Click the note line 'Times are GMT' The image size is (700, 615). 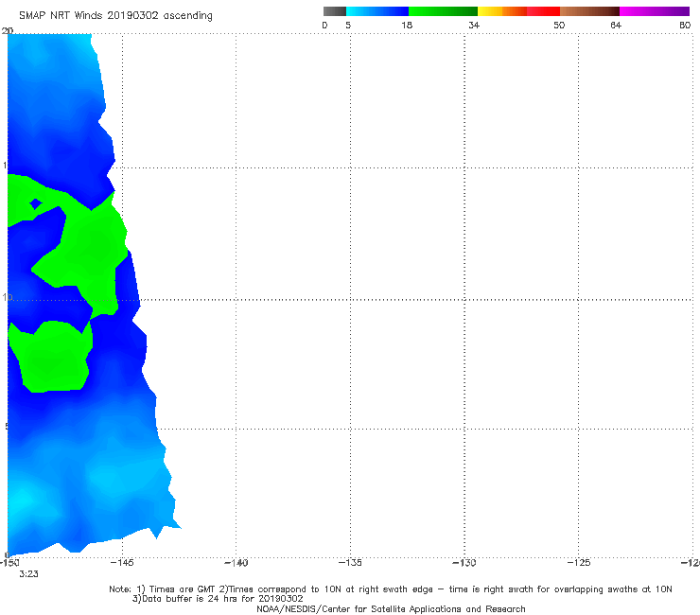coord(182,589)
